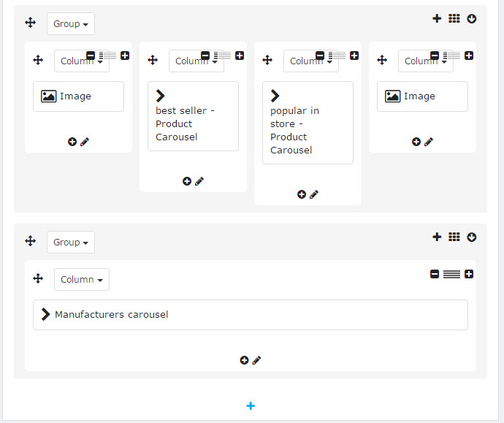
Task: Click the pencil edit icon under best seller carousel
Action: click(199, 181)
